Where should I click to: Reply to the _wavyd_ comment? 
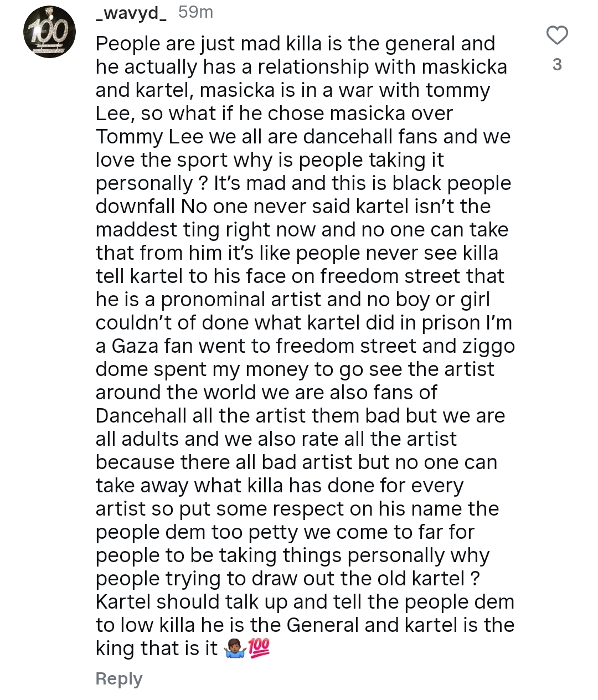[119, 678]
